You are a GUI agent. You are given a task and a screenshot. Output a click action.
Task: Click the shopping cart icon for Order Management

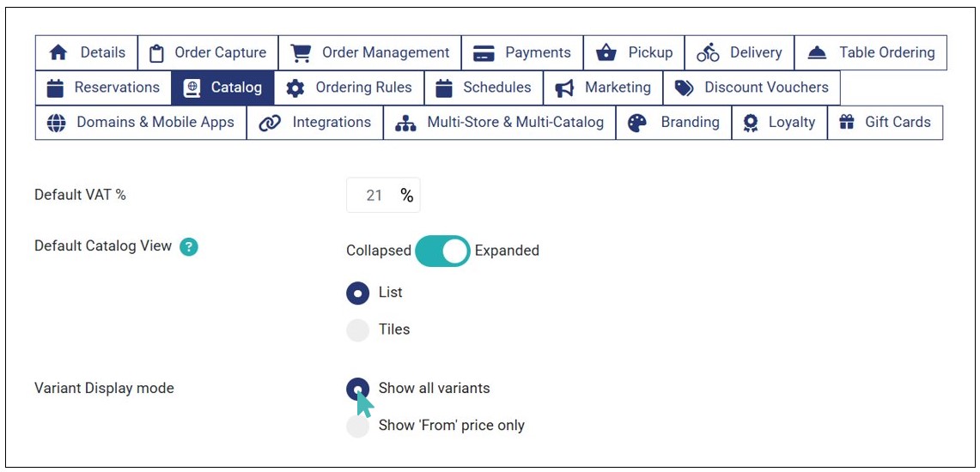[x=301, y=53]
